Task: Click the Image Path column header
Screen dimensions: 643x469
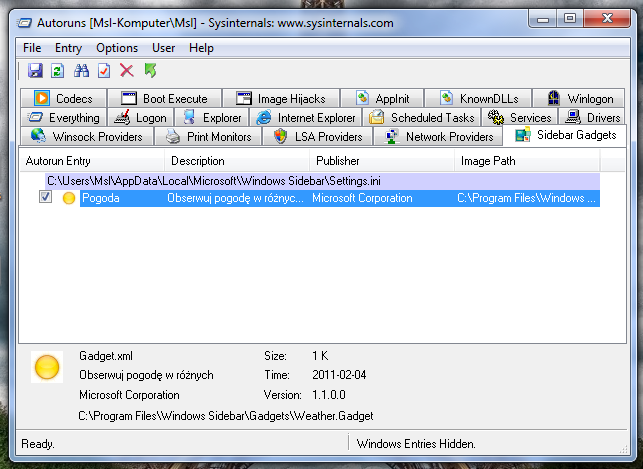Action: [x=527, y=161]
